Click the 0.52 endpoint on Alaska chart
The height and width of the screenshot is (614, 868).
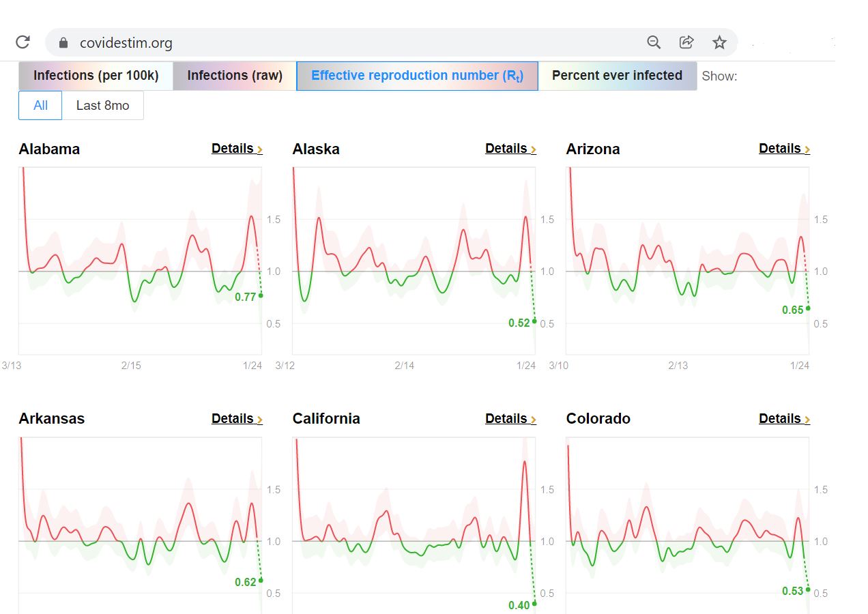click(534, 321)
